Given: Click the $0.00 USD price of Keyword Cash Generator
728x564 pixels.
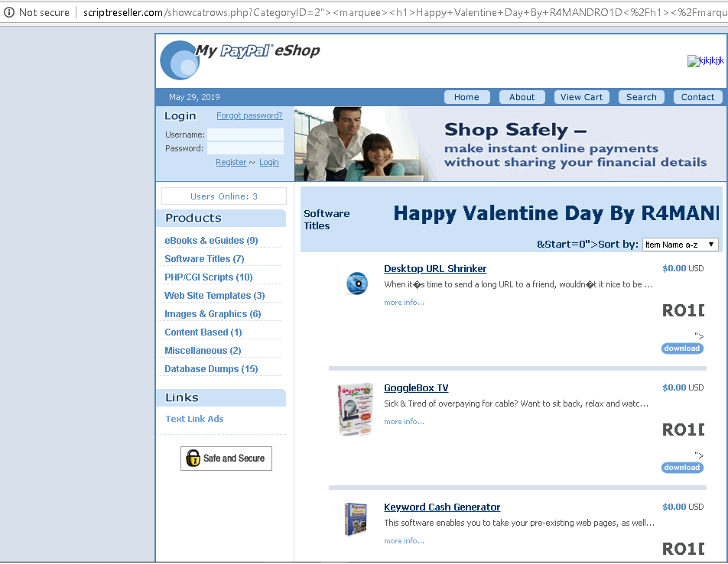Looking at the screenshot, I should click(x=683, y=507).
